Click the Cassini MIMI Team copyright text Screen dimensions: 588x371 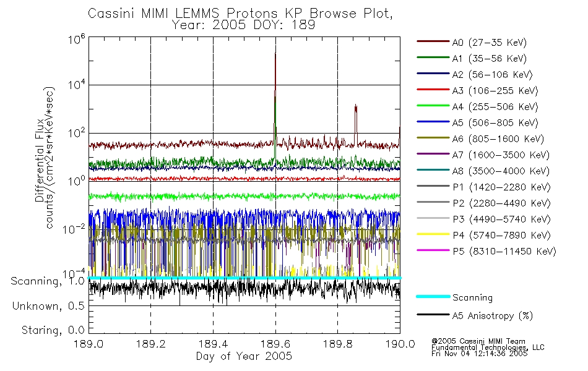(478, 341)
